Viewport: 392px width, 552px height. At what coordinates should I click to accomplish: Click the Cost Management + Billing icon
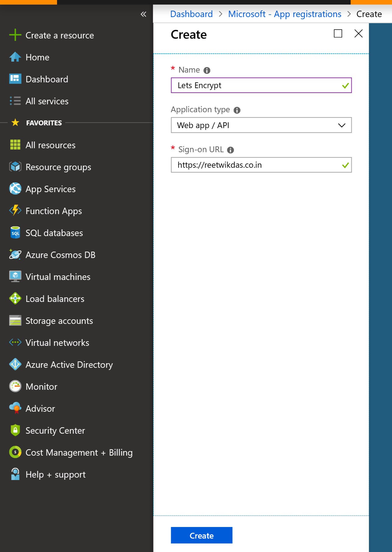coord(15,452)
